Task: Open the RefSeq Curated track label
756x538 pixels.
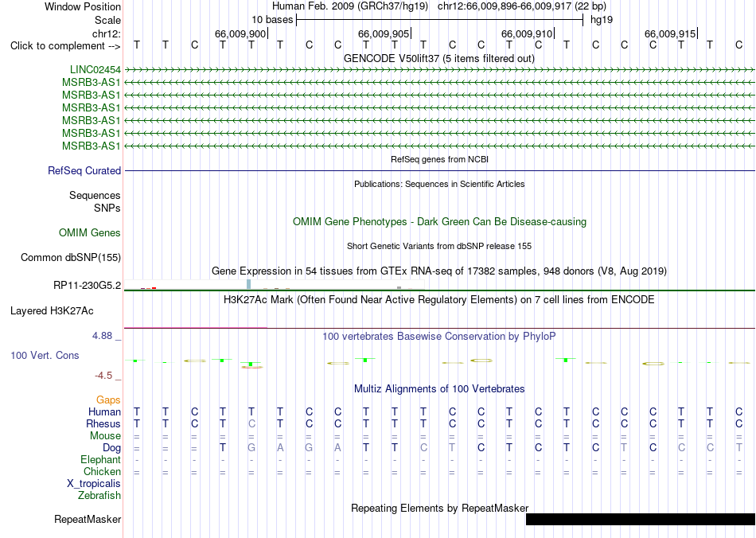Action: (x=84, y=170)
